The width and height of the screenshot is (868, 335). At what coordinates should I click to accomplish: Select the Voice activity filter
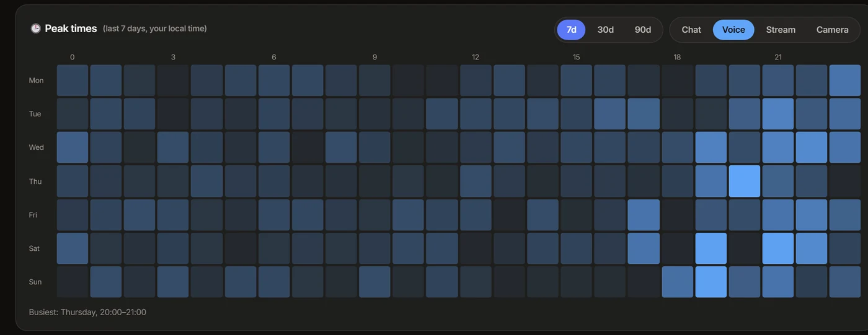pos(733,30)
